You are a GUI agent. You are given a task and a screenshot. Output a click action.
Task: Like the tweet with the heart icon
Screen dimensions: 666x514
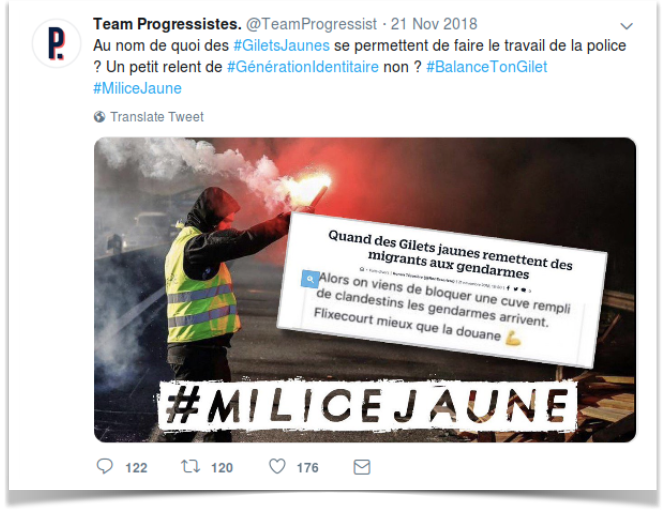coord(277,466)
